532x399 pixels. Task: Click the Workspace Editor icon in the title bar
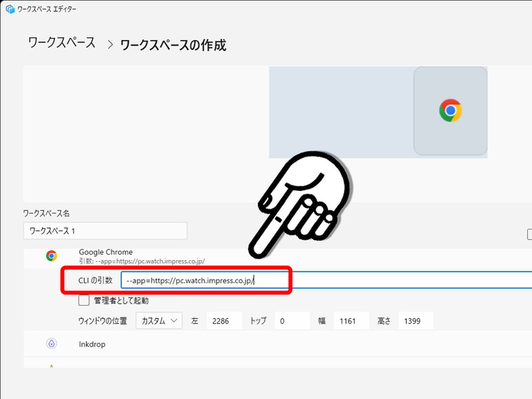9,9
